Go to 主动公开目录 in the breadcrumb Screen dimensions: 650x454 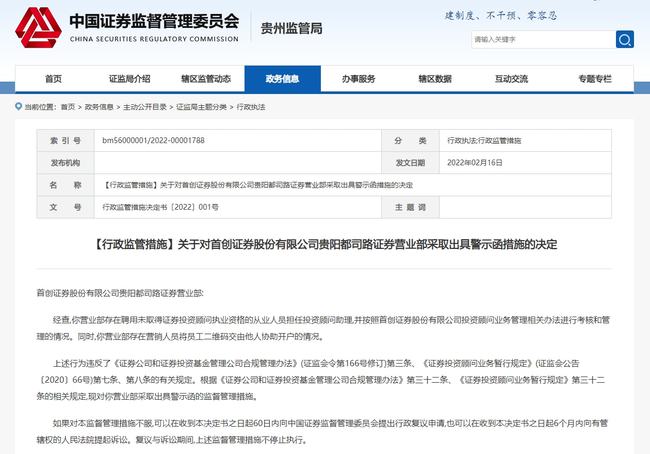click(x=145, y=107)
